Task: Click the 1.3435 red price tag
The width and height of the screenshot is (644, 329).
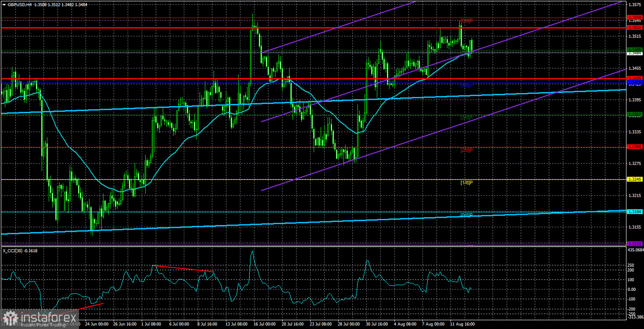Action: 635,79
